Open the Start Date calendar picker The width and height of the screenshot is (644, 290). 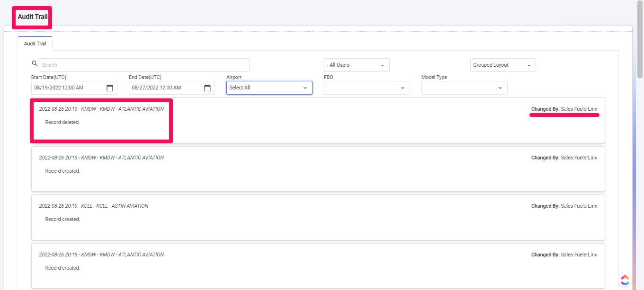point(110,88)
